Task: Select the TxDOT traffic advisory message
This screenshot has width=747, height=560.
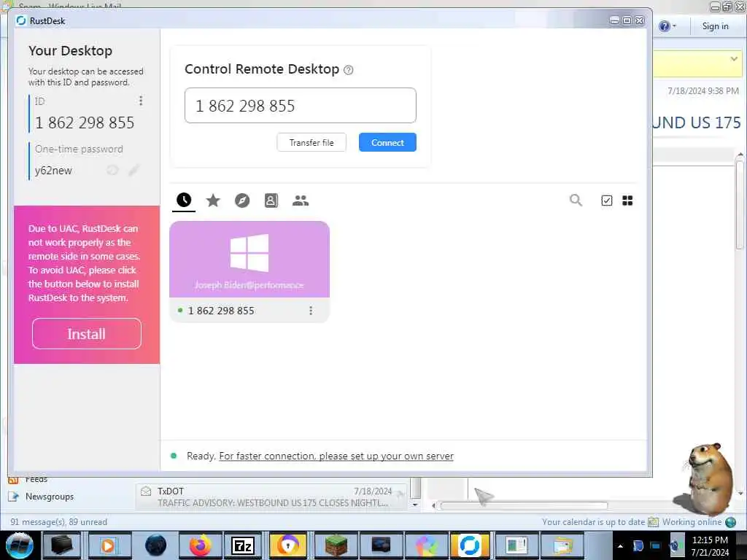Action: pos(271,497)
